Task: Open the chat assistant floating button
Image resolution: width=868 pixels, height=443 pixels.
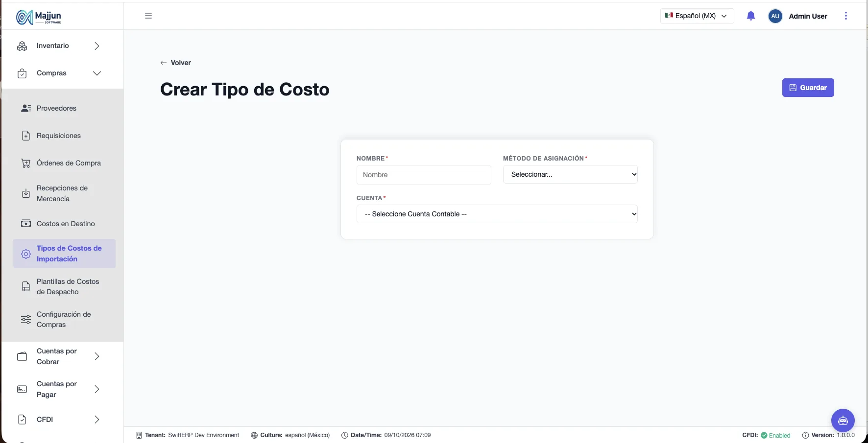Action: (843, 420)
